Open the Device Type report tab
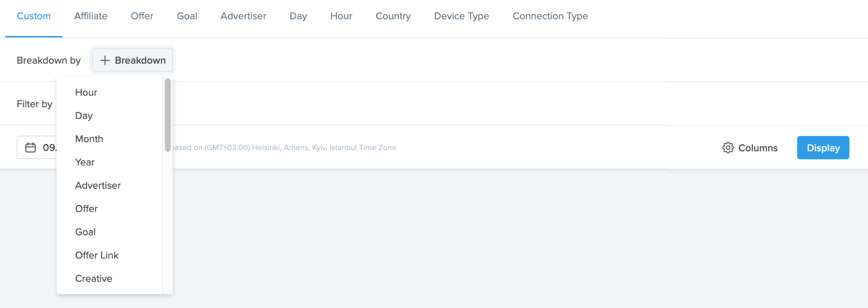This screenshot has width=868, height=308. tap(461, 16)
